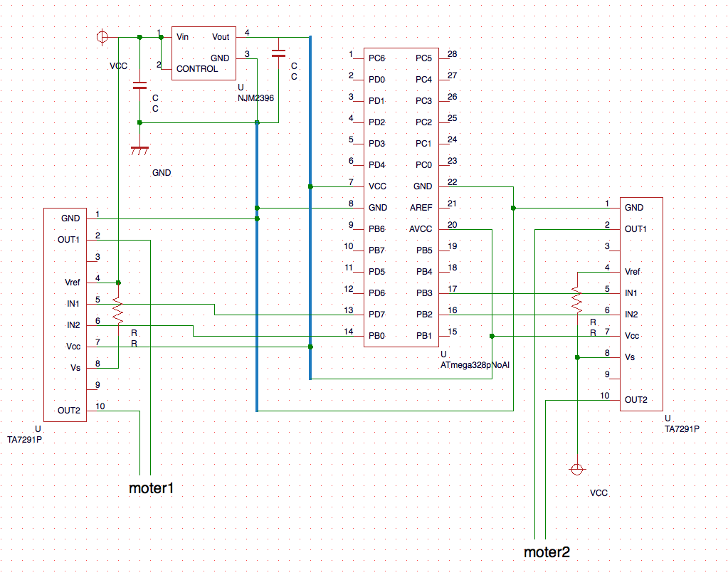Click junction dot at moter2 driver's GND wire
This screenshot has width=728, height=580.
pos(513,208)
